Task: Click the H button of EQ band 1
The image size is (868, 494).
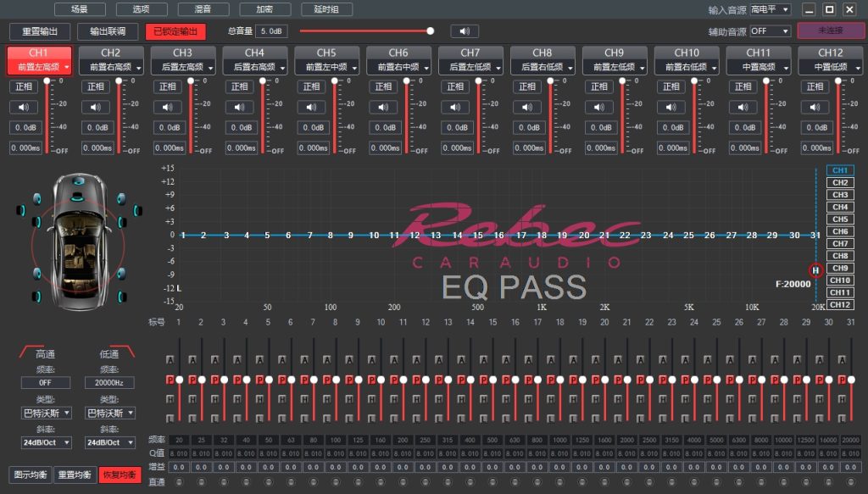Action: [x=170, y=399]
